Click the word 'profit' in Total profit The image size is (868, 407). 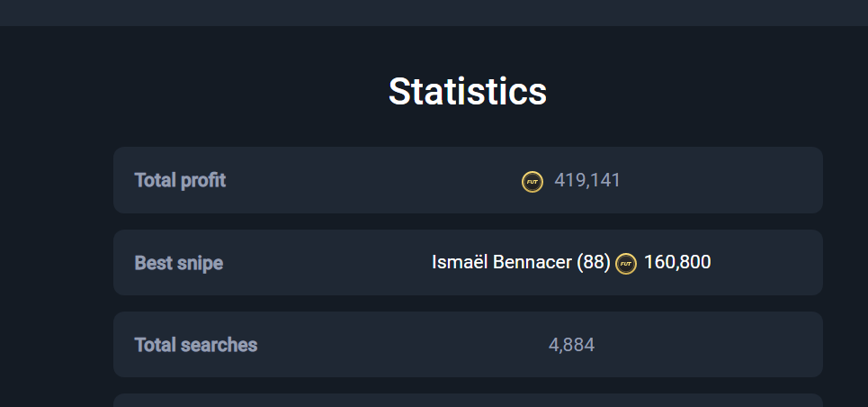click(202, 180)
